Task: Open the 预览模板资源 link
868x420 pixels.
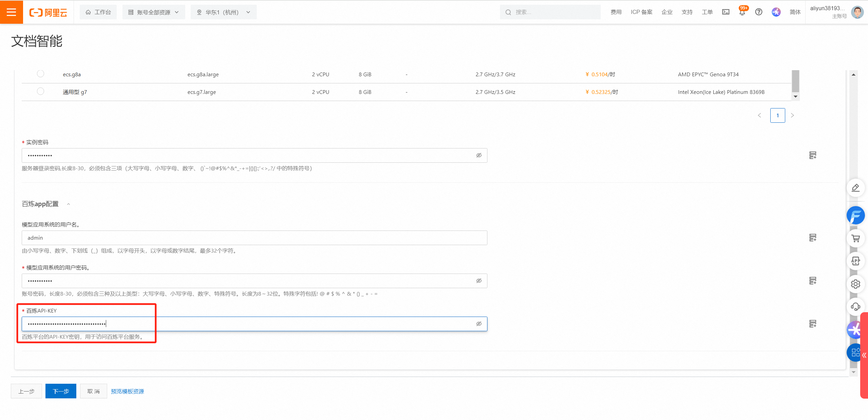Action: pyautogui.click(x=128, y=392)
